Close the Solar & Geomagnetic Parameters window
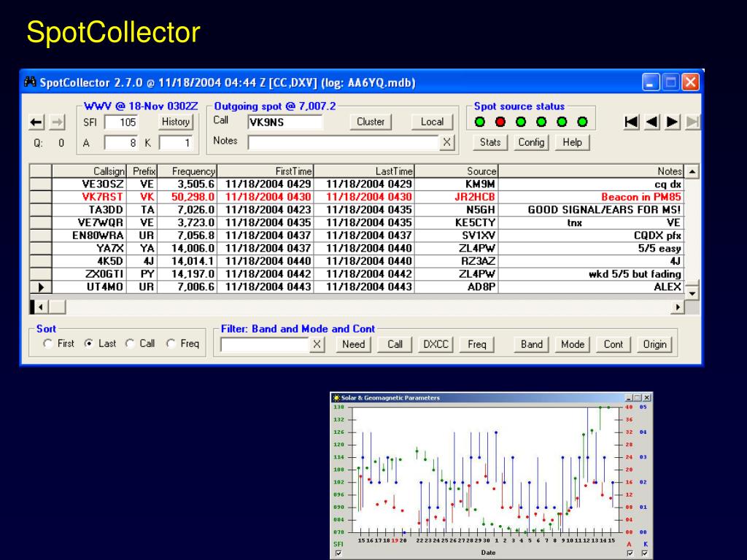The width and height of the screenshot is (747, 560). (x=647, y=397)
